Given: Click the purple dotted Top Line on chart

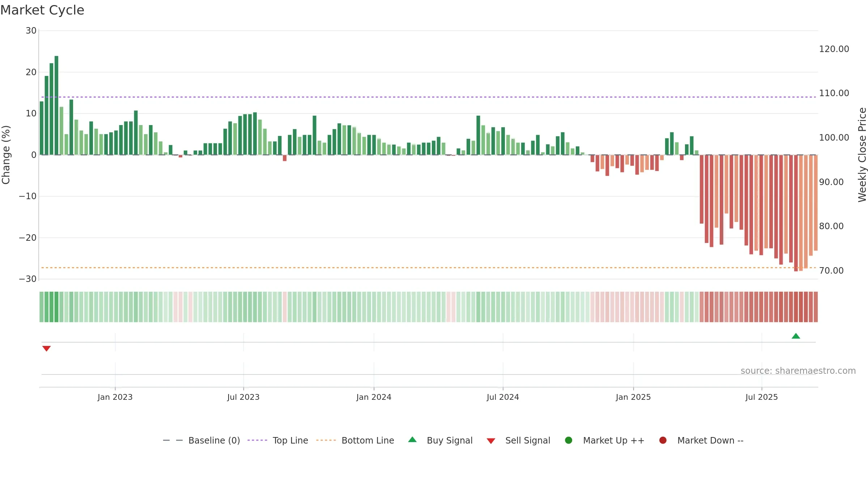Looking at the screenshot, I should point(429,97).
